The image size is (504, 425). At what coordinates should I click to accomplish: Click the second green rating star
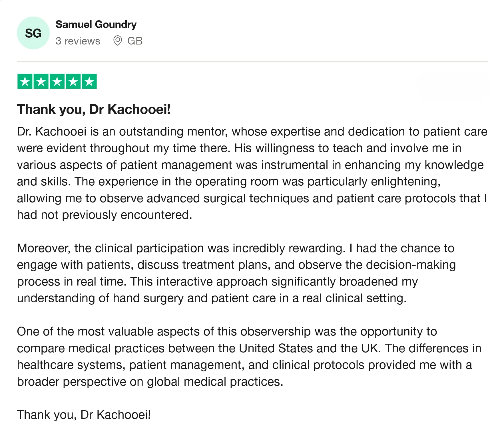(x=41, y=82)
